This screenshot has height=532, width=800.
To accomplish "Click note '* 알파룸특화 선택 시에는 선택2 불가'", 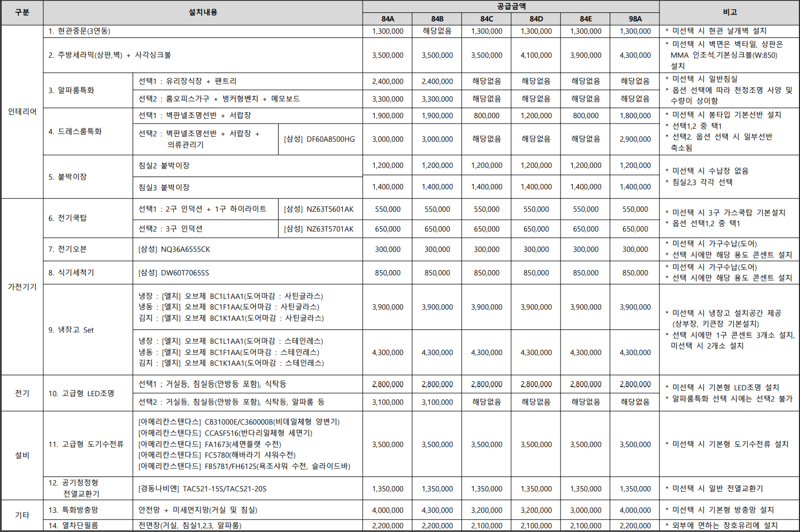I will click(x=729, y=398).
